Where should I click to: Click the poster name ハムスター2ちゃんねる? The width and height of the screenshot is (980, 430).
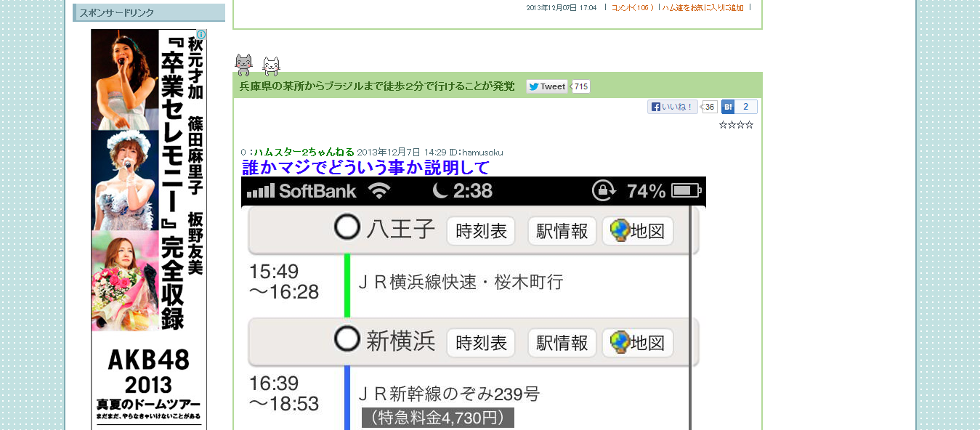304,152
